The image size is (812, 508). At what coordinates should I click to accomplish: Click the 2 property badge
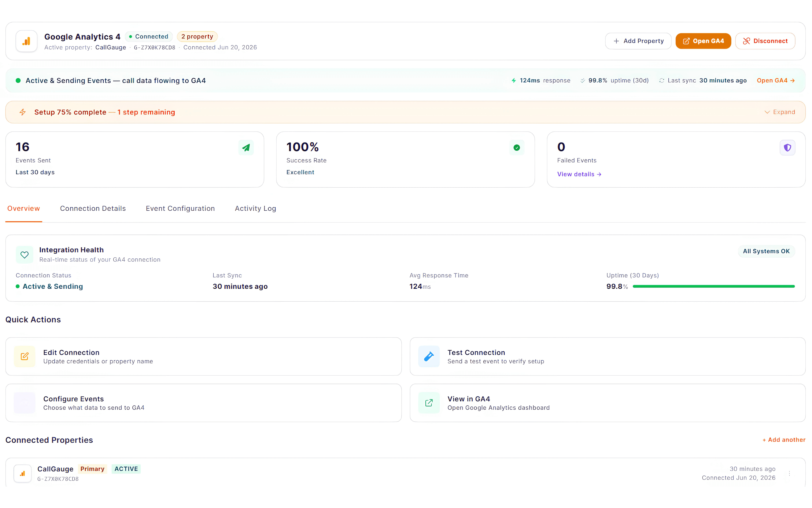pyautogui.click(x=197, y=37)
